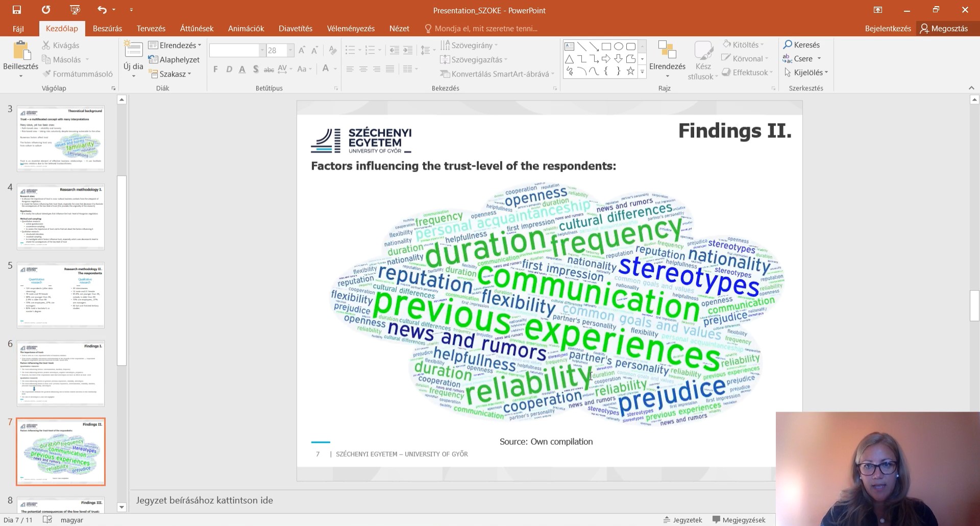Toggle underline A formatting
Viewport: 980px width, 526px height.
point(242,69)
